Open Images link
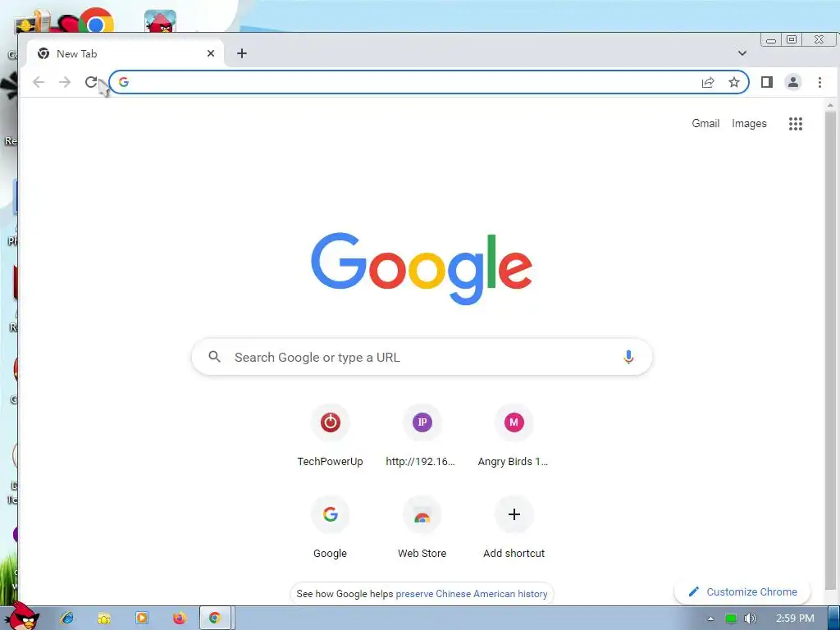The height and width of the screenshot is (630, 840). (749, 124)
